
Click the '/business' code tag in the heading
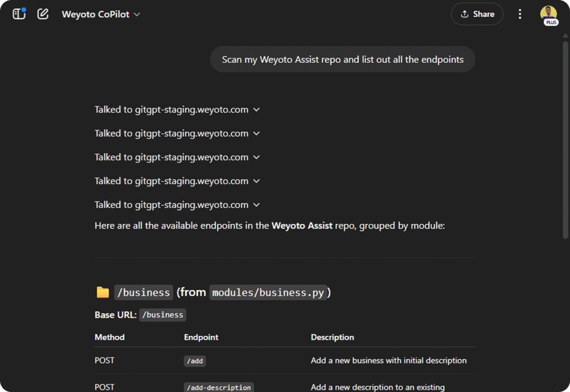point(144,292)
